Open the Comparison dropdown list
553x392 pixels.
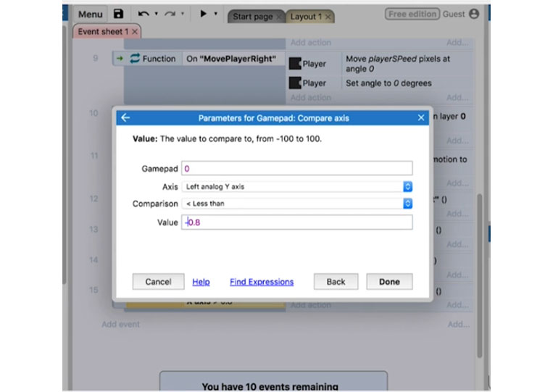[297, 204]
